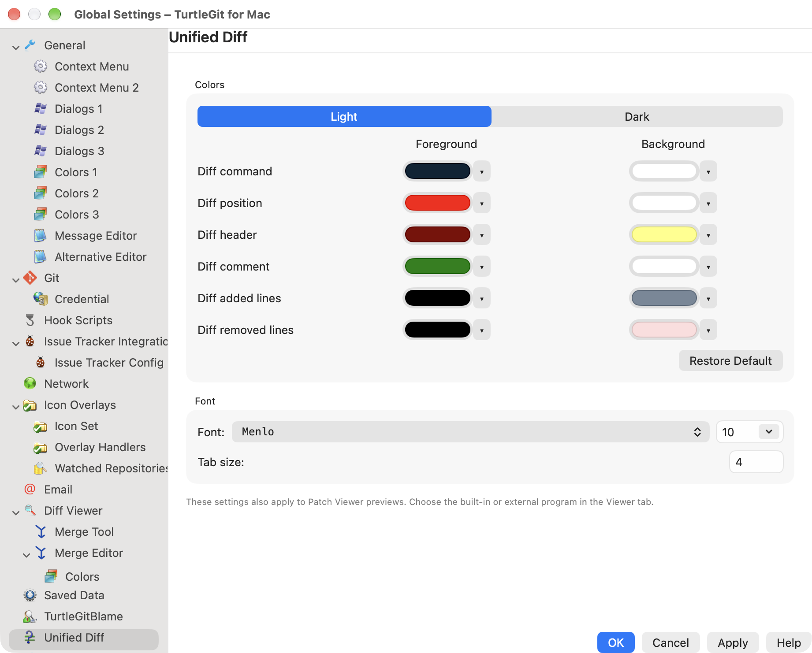
Task: Select the Light color tab
Action: (344, 116)
